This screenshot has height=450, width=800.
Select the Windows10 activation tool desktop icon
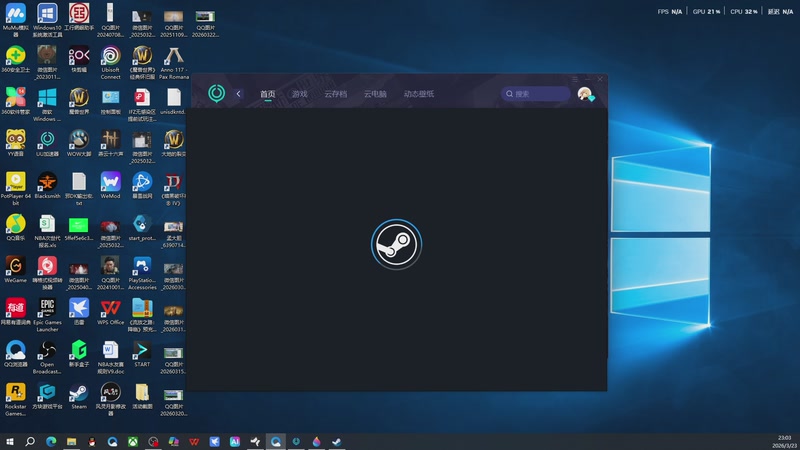click(x=47, y=20)
